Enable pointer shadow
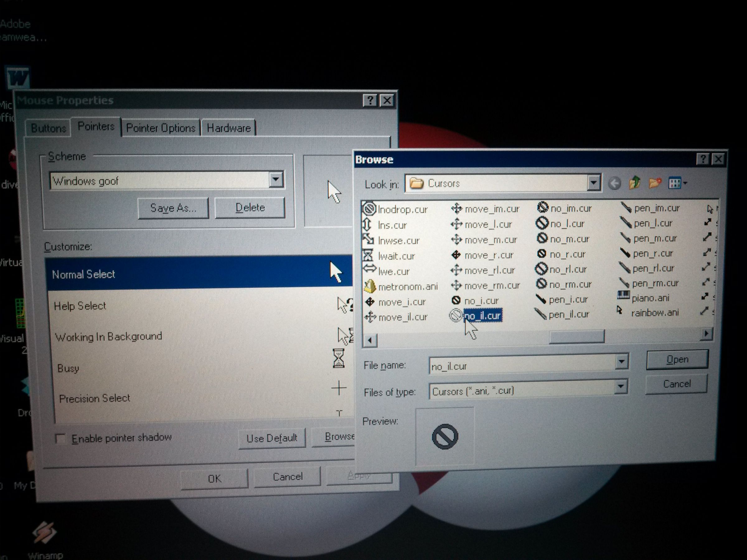 (x=61, y=438)
